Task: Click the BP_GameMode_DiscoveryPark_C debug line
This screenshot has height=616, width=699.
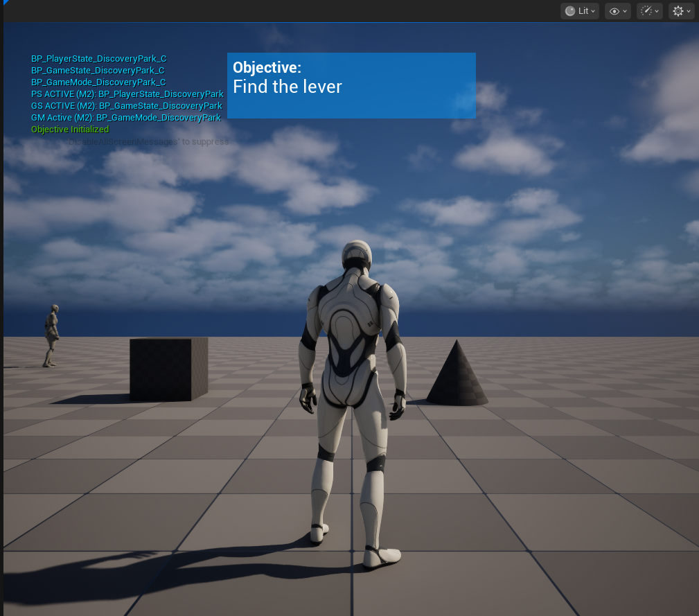Action: coord(98,82)
